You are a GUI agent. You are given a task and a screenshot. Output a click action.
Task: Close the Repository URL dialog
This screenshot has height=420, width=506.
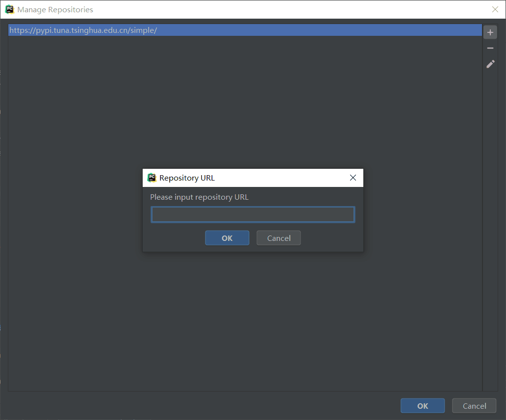pyautogui.click(x=353, y=178)
